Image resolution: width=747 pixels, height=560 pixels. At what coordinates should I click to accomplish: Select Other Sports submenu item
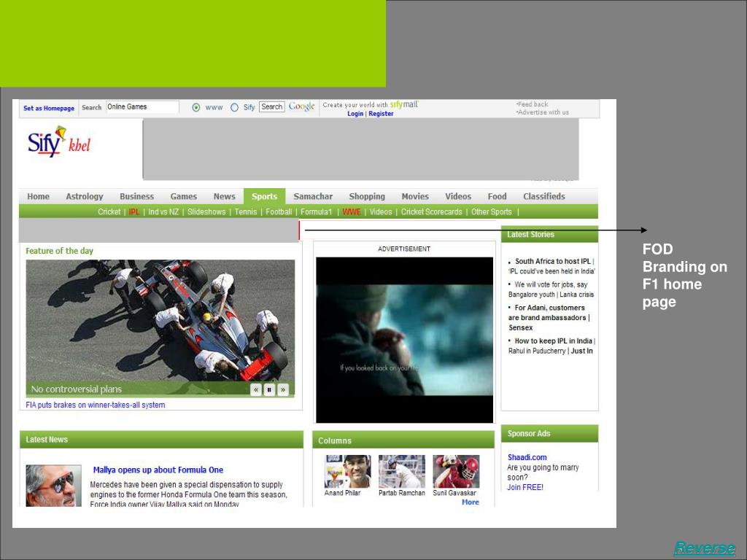click(491, 212)
